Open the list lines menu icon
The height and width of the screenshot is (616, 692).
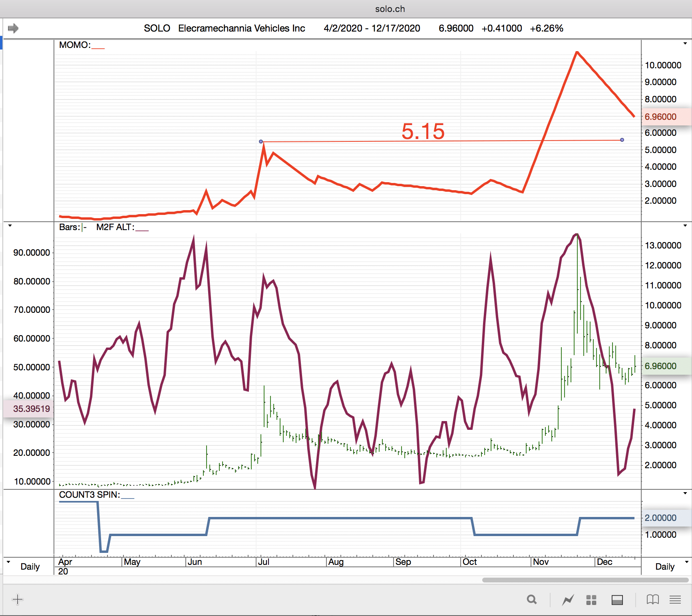click(x=675, y=600)
